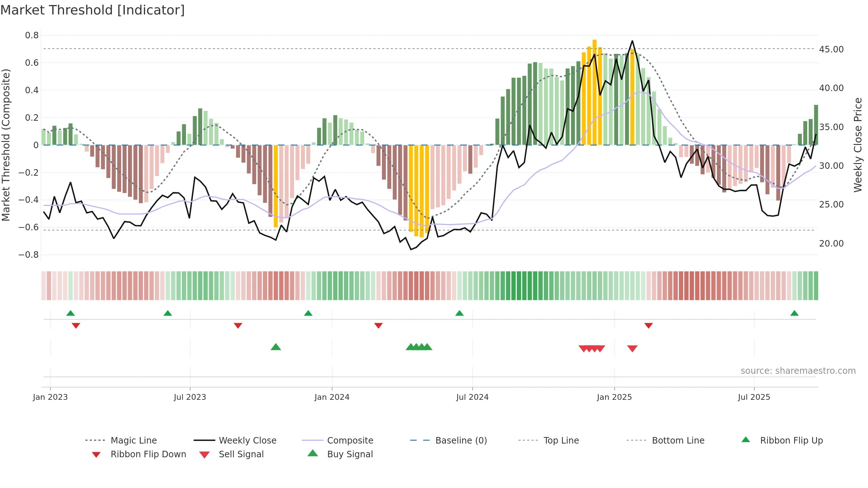The width and height of the screenshot is (868, 488).
Task: Click the source: sharemaestro.com text
Action: [798, 371]
